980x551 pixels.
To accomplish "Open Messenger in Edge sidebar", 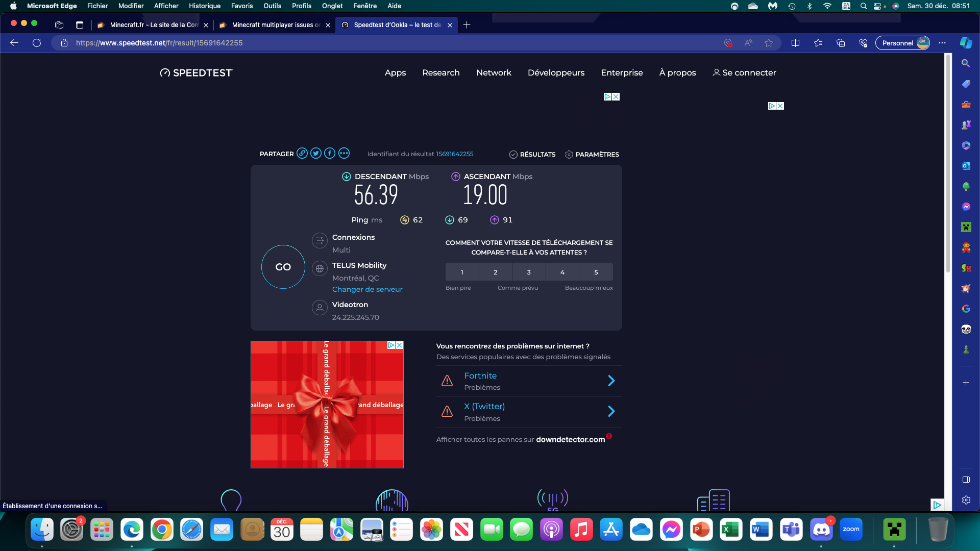I will (966, 207).
